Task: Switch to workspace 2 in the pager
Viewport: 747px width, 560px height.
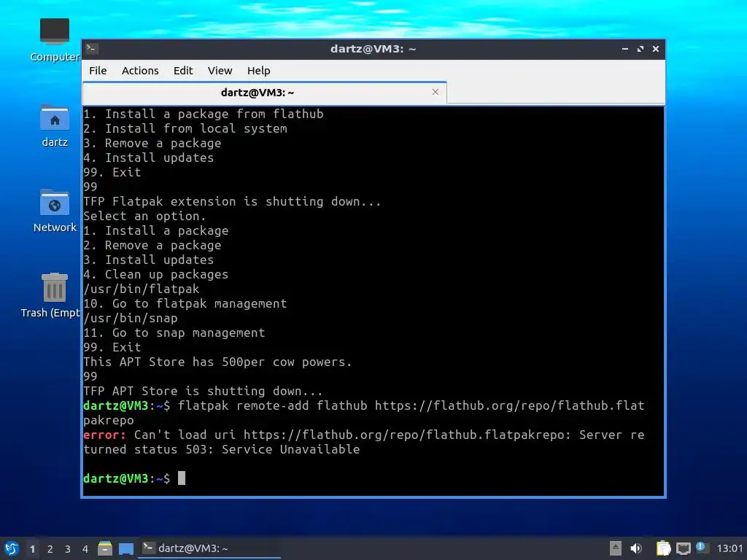Action: [x=50, y=549]
